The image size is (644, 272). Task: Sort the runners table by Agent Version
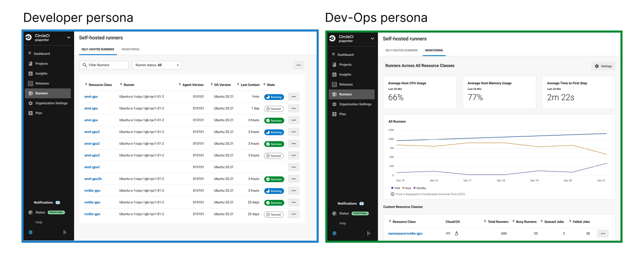coord(191,85)
